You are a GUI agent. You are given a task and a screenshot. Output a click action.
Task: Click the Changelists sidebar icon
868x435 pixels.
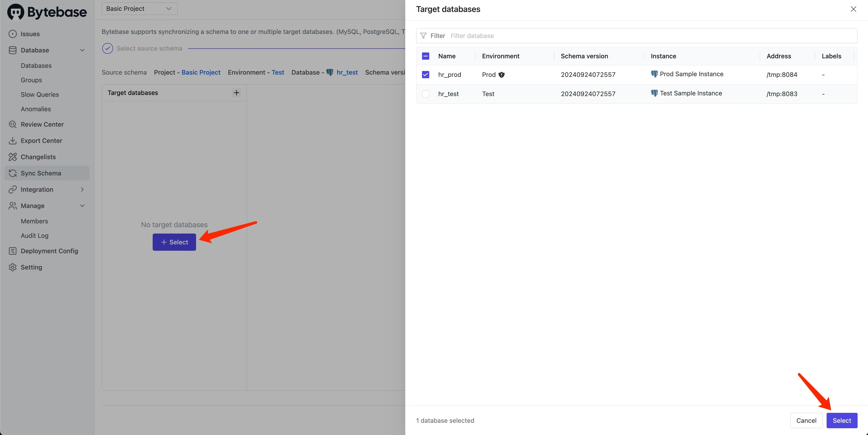click(x=12, y=157)
